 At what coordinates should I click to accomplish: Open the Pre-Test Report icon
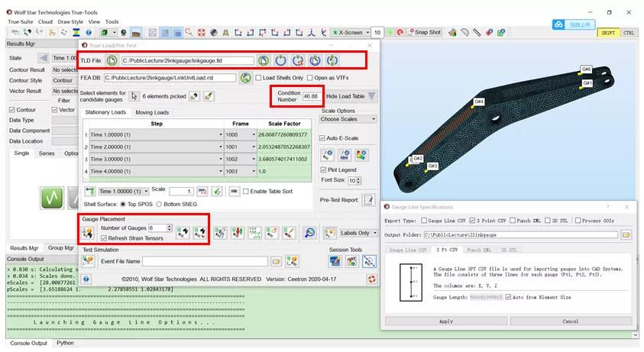[x=368, y=200]
